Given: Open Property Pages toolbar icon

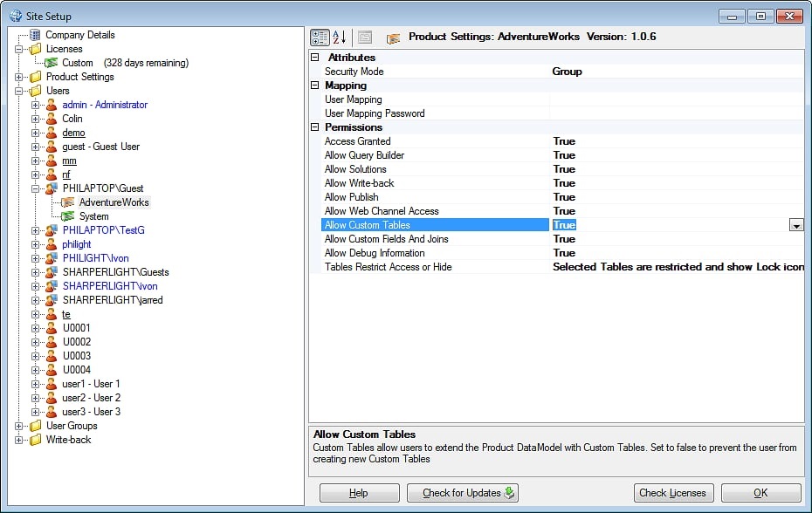Looking at the screenshot, I should click(365, 38).
